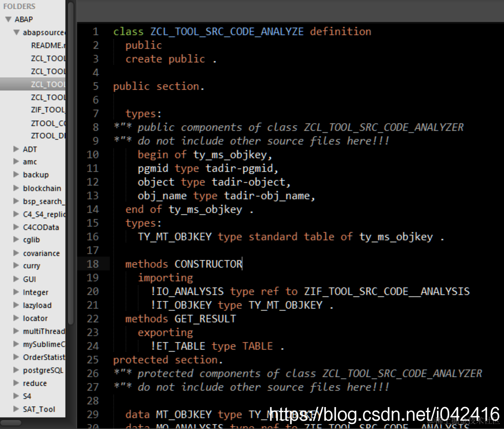Collapse the ABAP root folder arrow
The width and height of the screenshot is (504, 429).
tap(8, 19)
